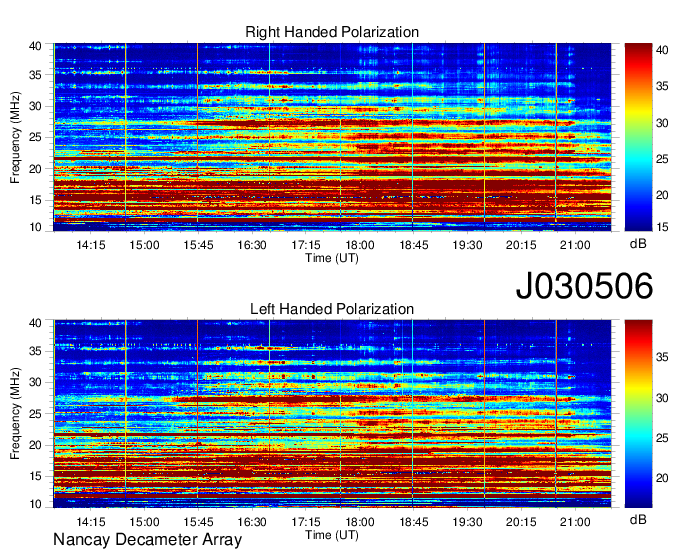680x552 pixels.
Task: Select the J030506 observation identifier
Action: pyautogui.click(x=584, y=286)
